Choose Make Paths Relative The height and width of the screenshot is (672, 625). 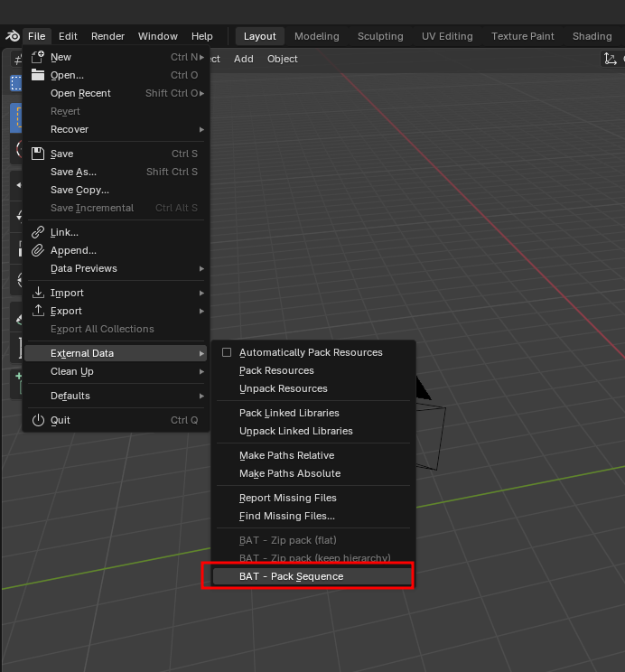pyautogui.click(x=286, y=455)
